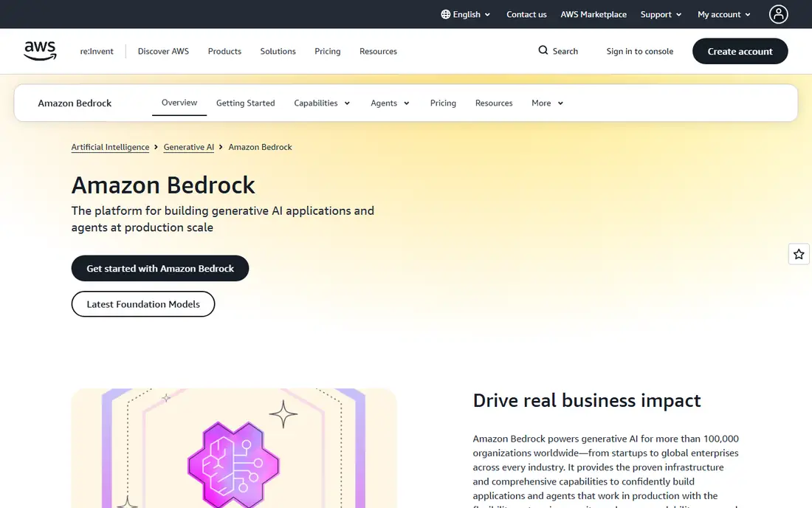Open Resources in the main AWS navigation
Viewport: 812px width, 508px height.
(x=378, y=51)
